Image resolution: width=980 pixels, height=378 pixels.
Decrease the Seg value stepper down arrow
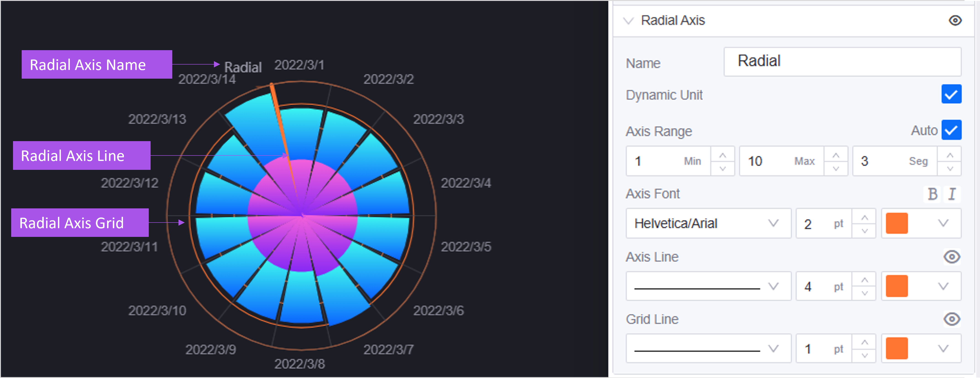coord(950,168)
